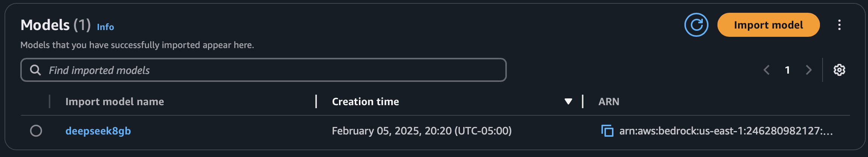This screenshot has width=868, height=157.
Task: Refresh the imported models list
Action: [696, 25]
